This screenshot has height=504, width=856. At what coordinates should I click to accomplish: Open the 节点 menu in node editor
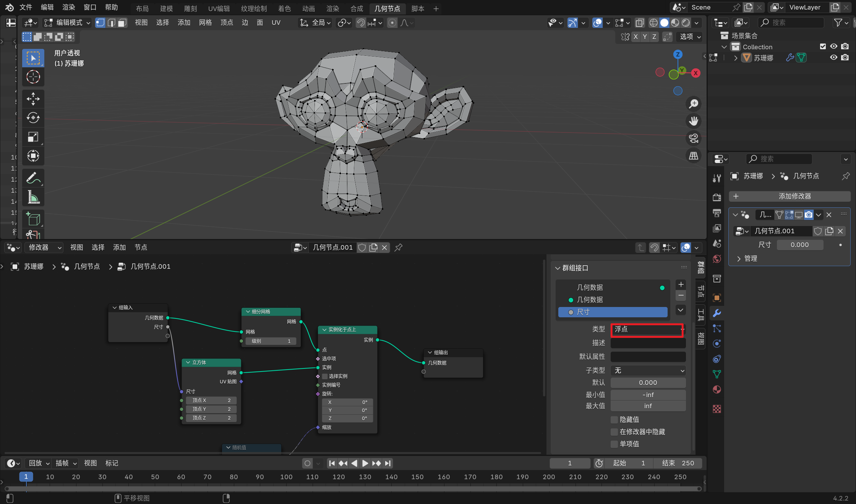[141, 247]
